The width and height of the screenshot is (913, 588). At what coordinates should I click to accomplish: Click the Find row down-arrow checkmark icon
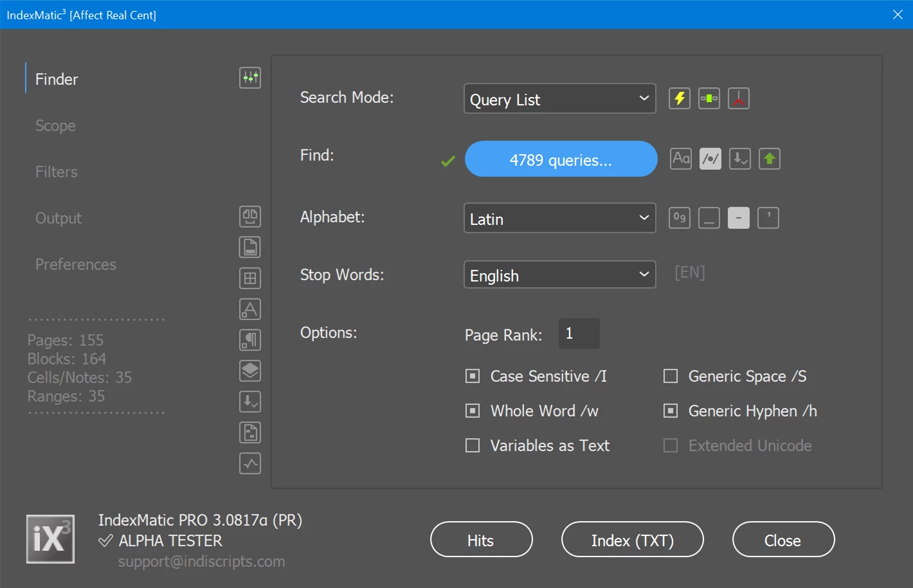[x=740, y=159]
